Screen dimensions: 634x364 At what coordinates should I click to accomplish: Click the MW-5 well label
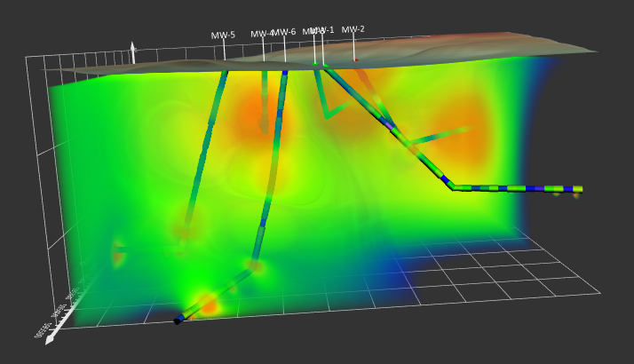(223, 36)
